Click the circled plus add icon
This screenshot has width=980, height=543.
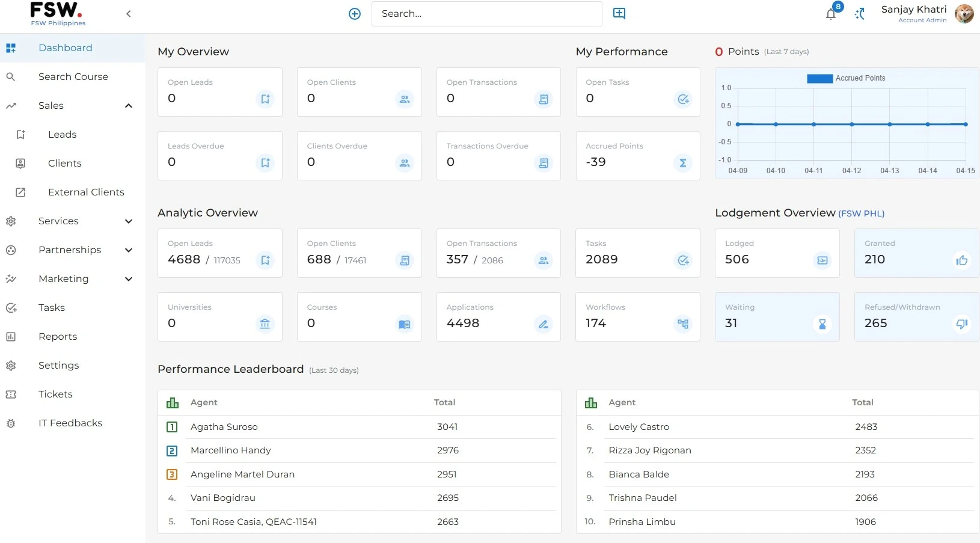(355, 14)
